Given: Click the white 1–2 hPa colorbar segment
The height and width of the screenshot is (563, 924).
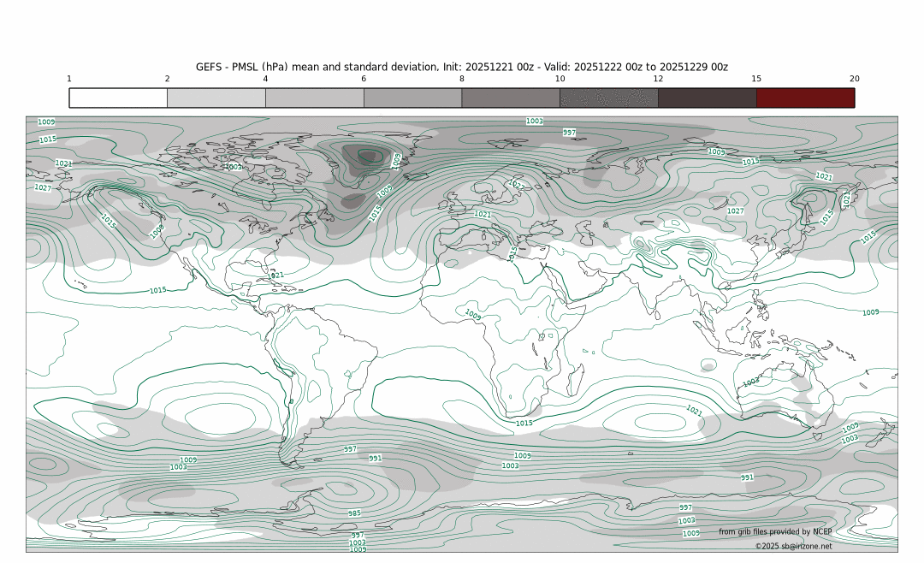Looking at the screenshot, I should [x=118, y=98].
